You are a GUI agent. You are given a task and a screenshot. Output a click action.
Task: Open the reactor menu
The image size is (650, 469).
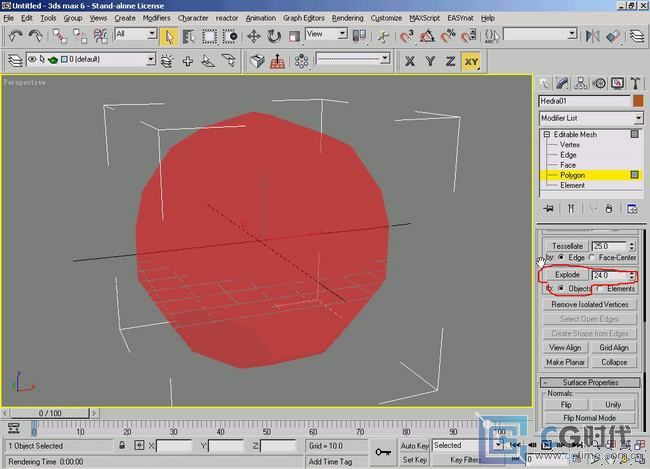click(x=227, y=18)
